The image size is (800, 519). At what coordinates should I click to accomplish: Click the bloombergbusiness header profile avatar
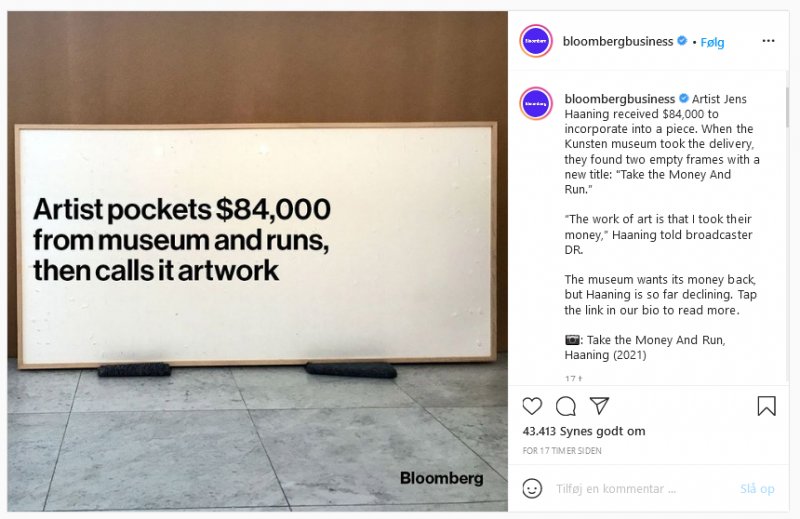point(536,41)
